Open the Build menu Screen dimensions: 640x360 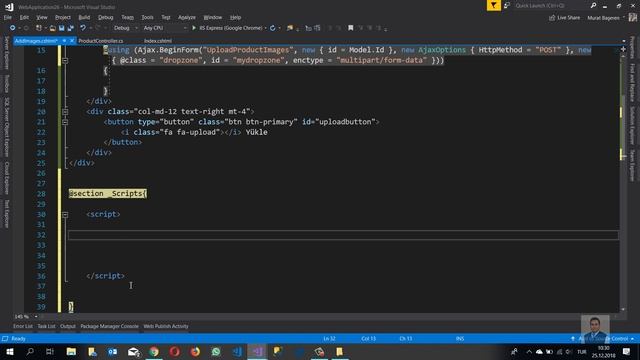tap(84, 17)
